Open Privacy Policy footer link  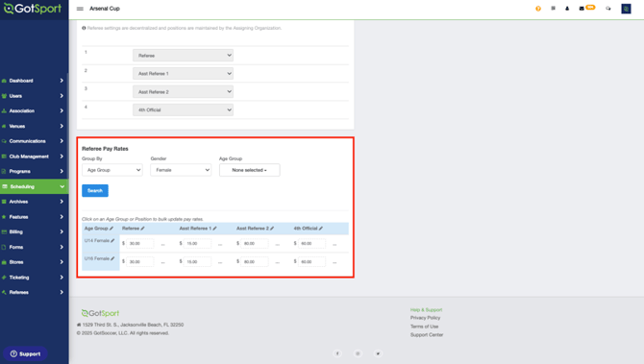coord(425,318)
